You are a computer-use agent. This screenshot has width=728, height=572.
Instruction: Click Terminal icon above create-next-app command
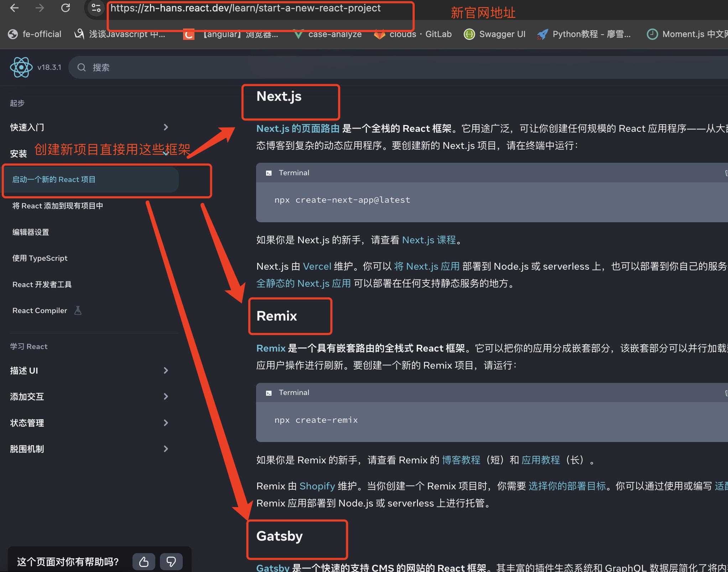tap(269, 173)
